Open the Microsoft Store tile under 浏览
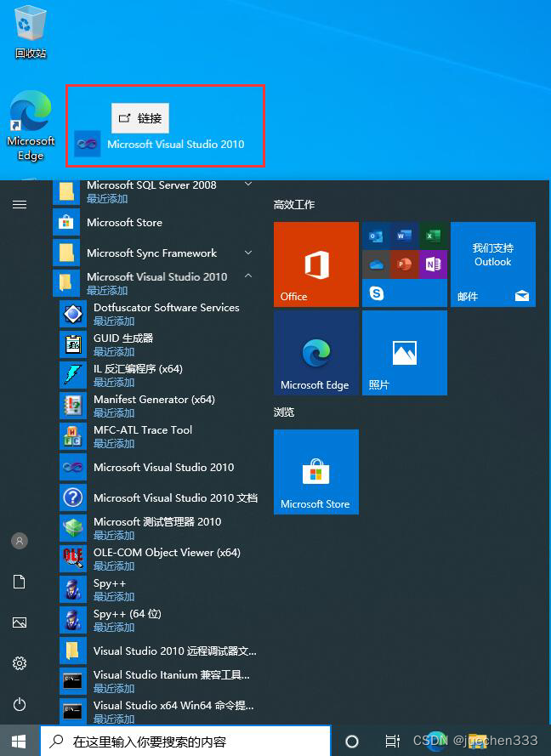The width and height of the screenshot is (551, 756). 316,471
